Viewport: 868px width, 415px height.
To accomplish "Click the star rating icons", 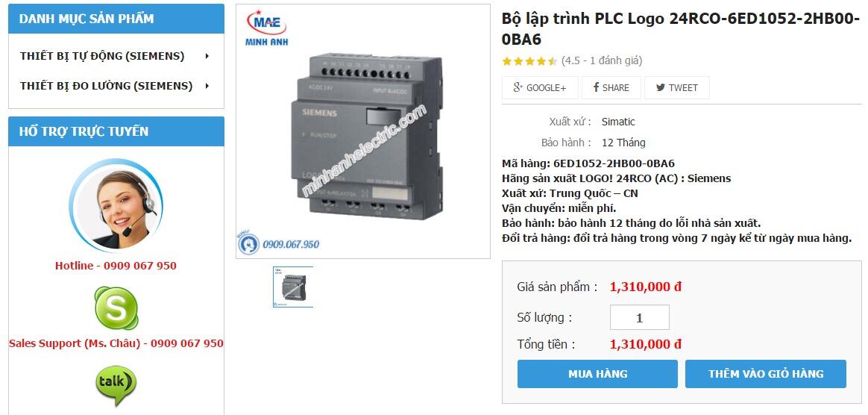I will [529, 61].
